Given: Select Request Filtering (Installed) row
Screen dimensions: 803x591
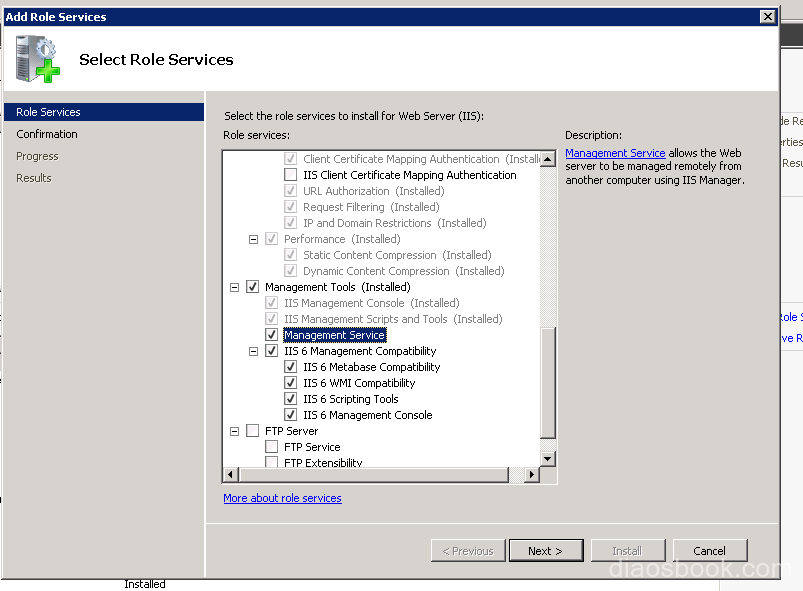Looking at the screenshot, I should (x=371, y=207).
